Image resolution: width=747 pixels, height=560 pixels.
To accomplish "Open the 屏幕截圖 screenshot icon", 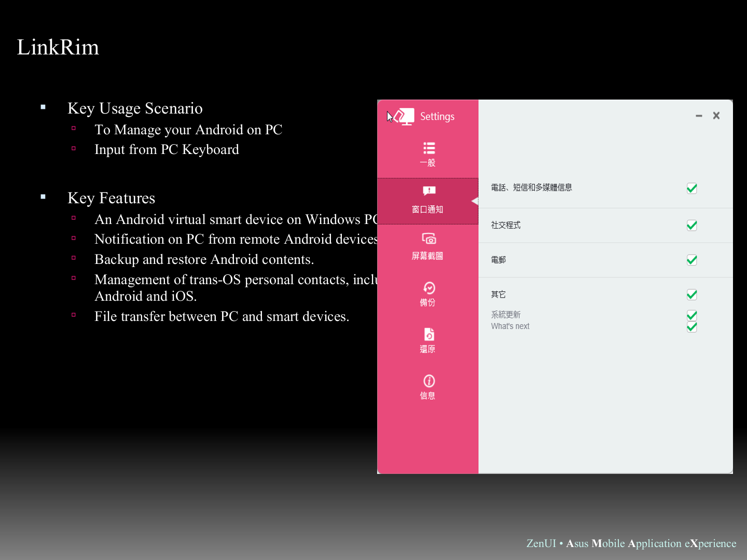I will coord(428,239).
